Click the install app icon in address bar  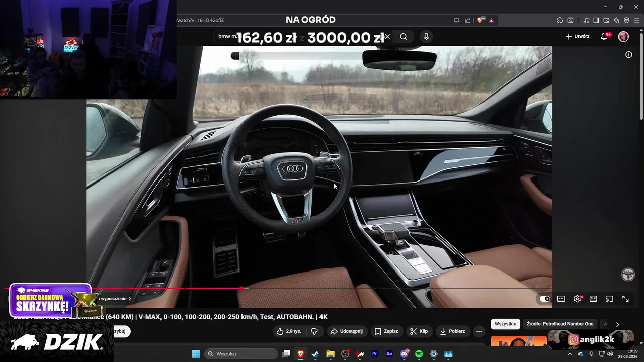pyautogui.click(x=456, y=20)
